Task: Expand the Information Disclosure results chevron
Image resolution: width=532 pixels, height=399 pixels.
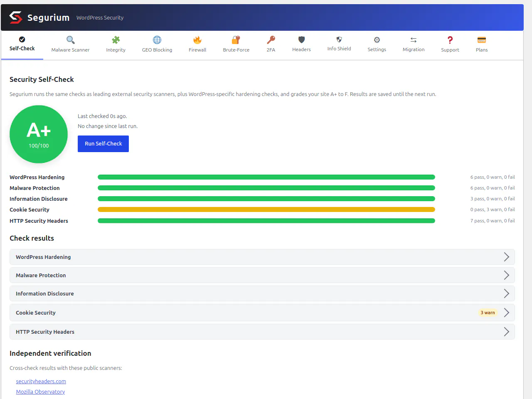Action: pyautogui.click(x=506, y=293)
